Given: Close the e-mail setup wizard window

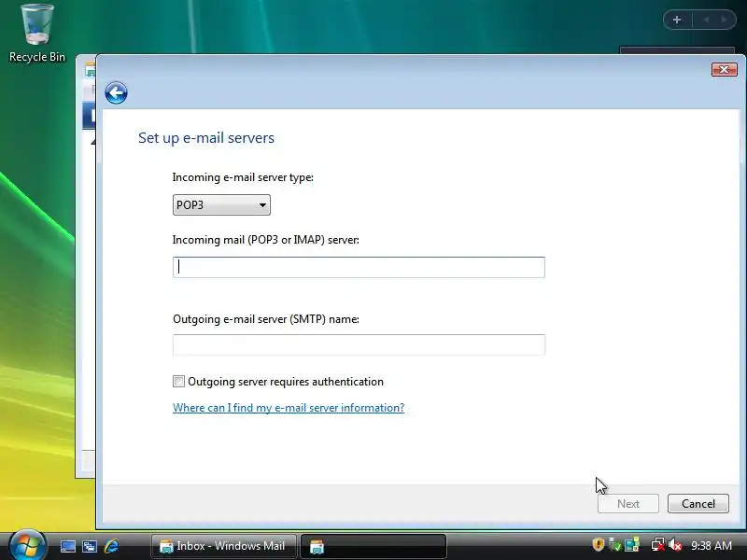Looking at the screenshot, I should coord(725,69).
